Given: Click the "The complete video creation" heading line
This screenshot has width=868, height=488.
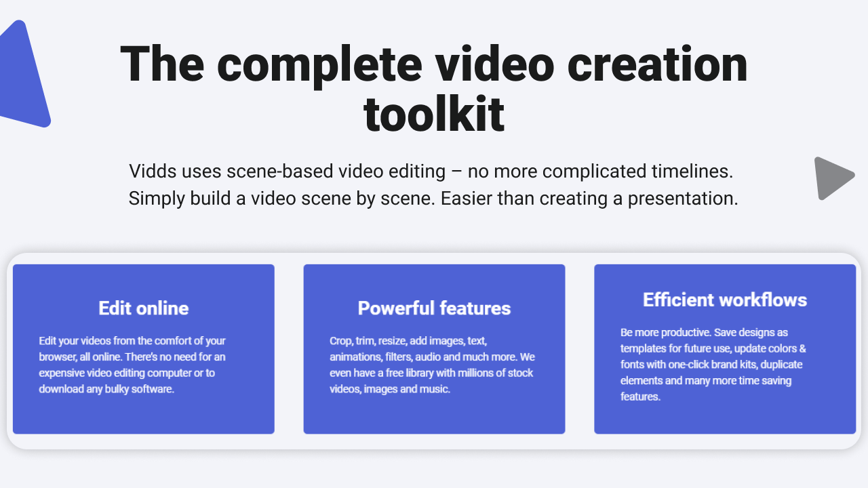Looking at the screenshot, I should (x=433, y=63).
